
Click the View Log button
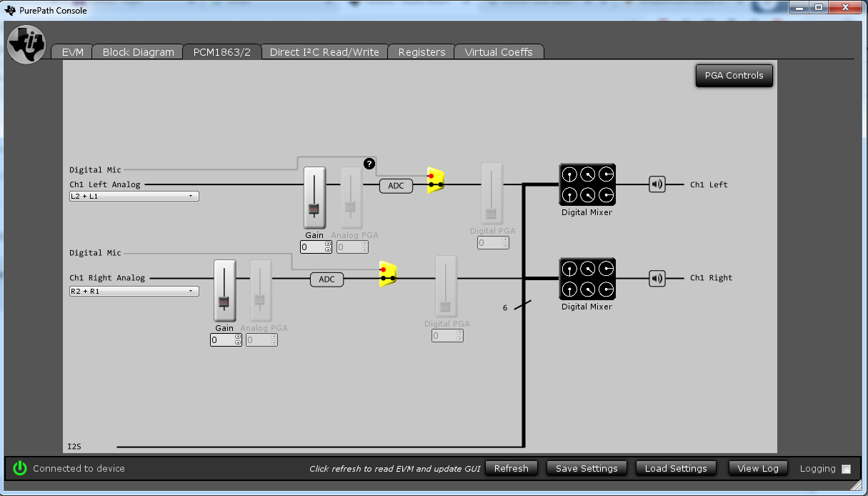(758, 469)
